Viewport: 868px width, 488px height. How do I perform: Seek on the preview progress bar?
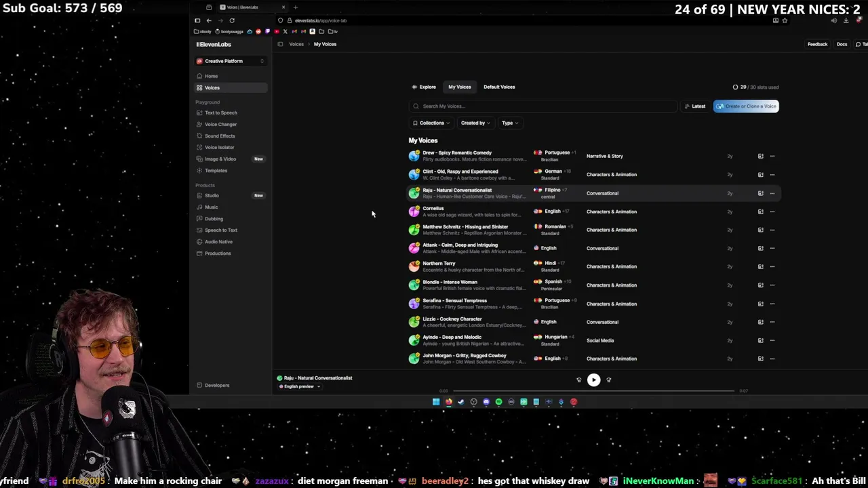[593, 391]
